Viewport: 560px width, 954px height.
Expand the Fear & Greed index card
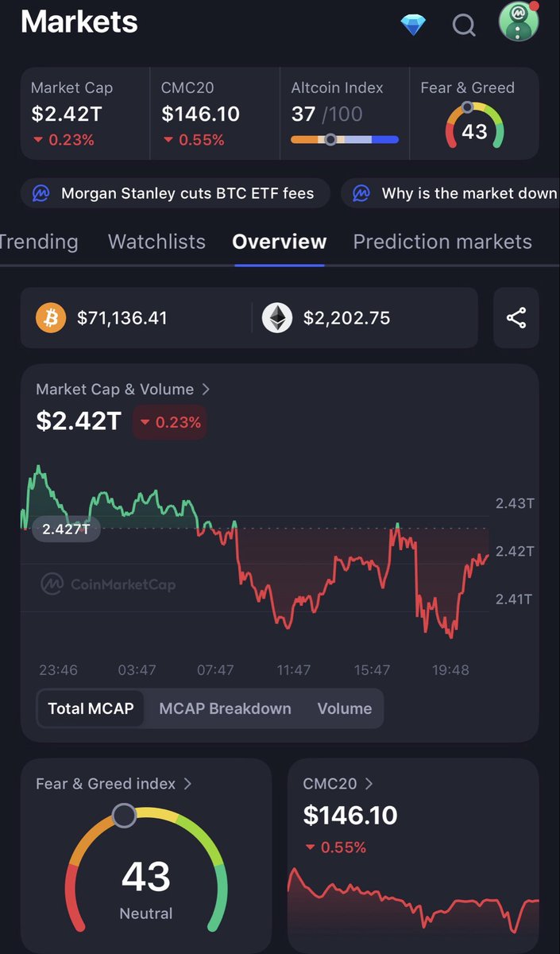tap(187, 784)
